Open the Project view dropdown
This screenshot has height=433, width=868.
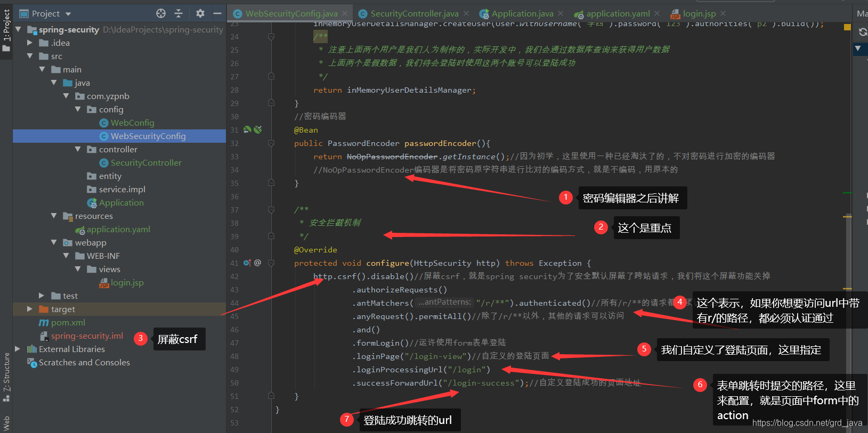(45, 13)
